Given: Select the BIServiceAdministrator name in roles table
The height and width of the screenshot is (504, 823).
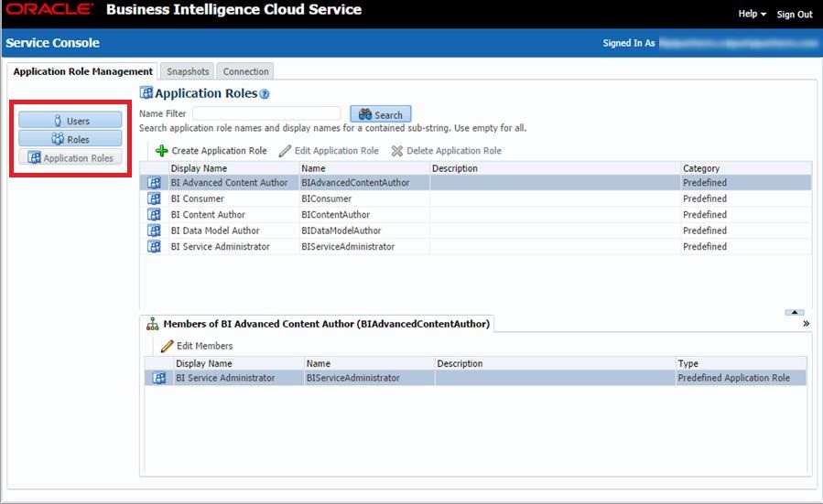Looking at the screenshot, I should (x=364, y=246).
